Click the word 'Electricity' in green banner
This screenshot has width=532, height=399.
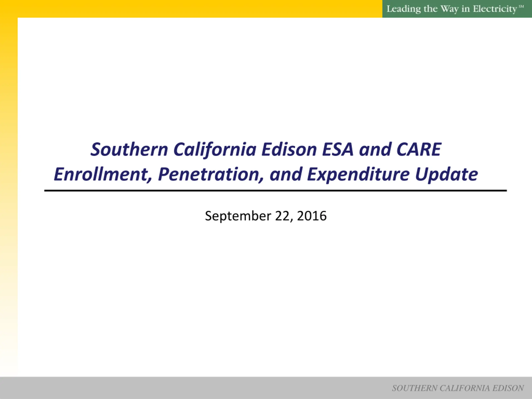[x=495, y=9]
